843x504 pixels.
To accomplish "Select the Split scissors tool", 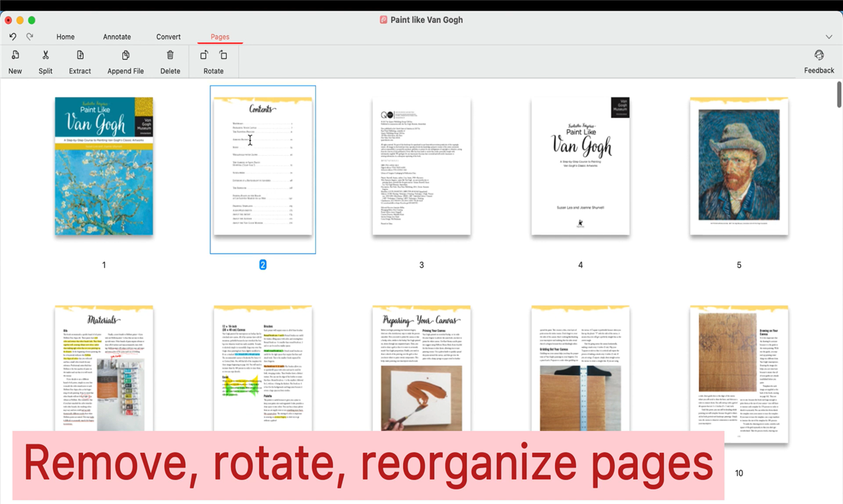I will click(x=46, y=55).
